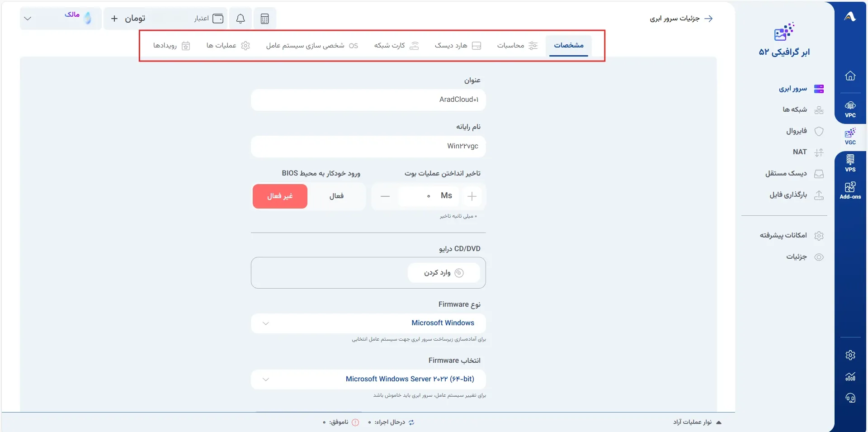Expand the انتخاب Firmware dropdown
The width and height of the screenshot is (868, 432).
tap(368, 379)
